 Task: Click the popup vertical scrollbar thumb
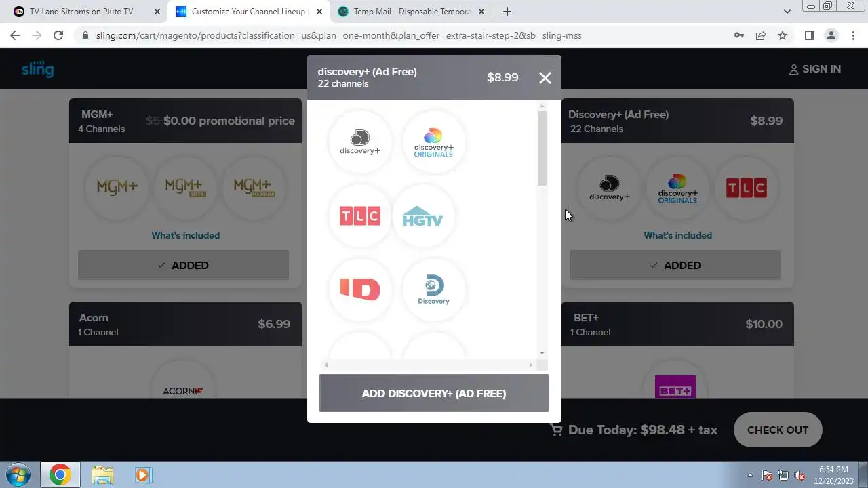tap(542, 148)
